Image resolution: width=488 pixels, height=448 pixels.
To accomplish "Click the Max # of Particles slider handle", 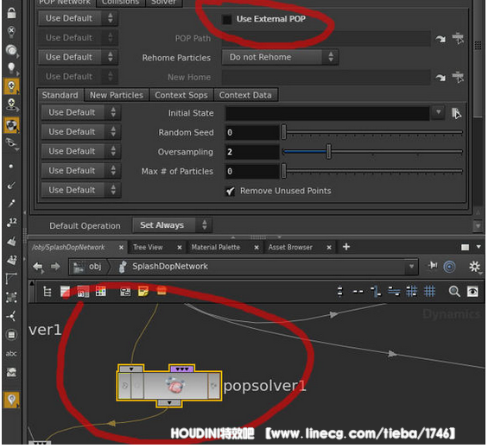I will (284, 171).
